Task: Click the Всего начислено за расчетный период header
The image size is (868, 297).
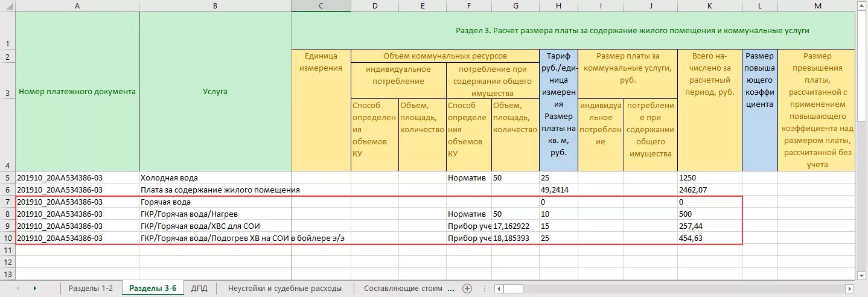Action: tap(710, 110)
